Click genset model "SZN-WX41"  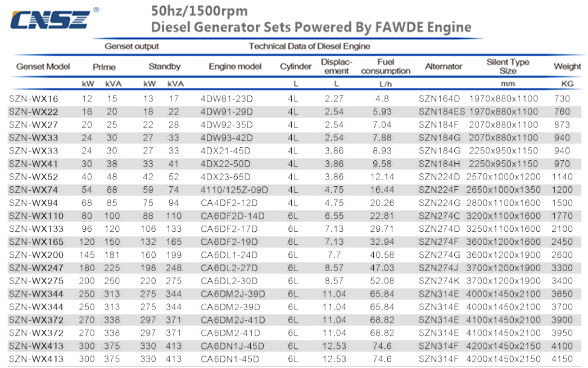33,164
